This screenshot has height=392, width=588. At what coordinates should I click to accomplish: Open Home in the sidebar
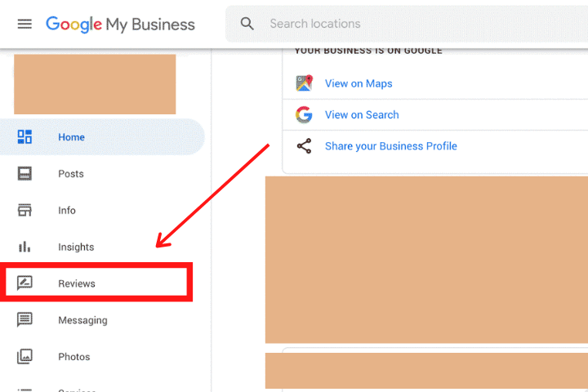click(102, 137)
